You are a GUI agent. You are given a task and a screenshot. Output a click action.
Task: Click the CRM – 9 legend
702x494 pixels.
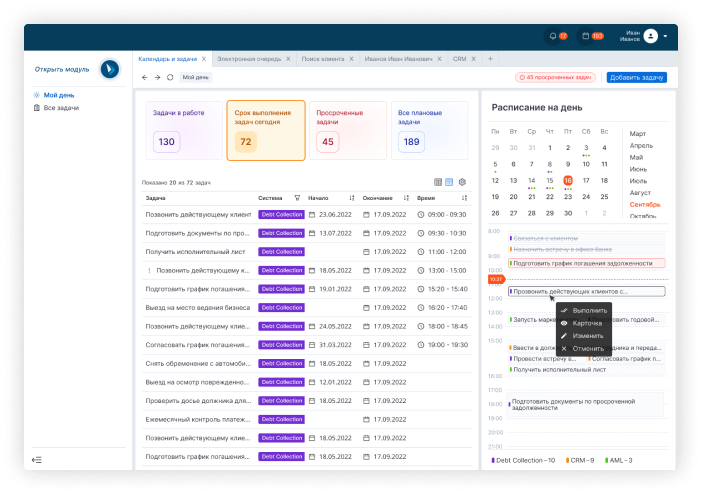tap(580, 460)
